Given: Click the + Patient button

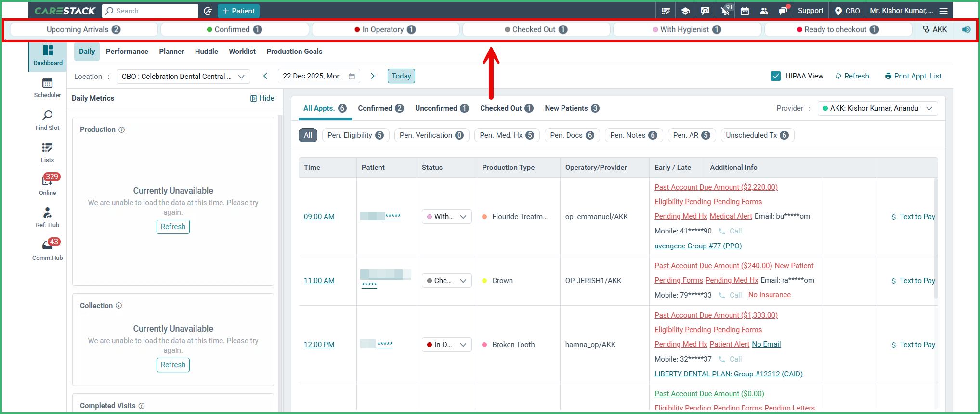Looking at the screenshot, I should pyautogui.click(x=238, y=11).
